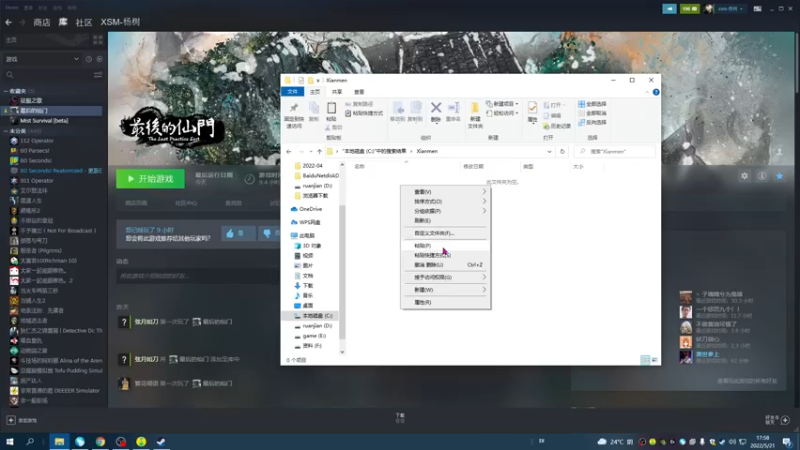800x450 pixels.
Task: Click the Explorer search box
Action: [615, 152]
